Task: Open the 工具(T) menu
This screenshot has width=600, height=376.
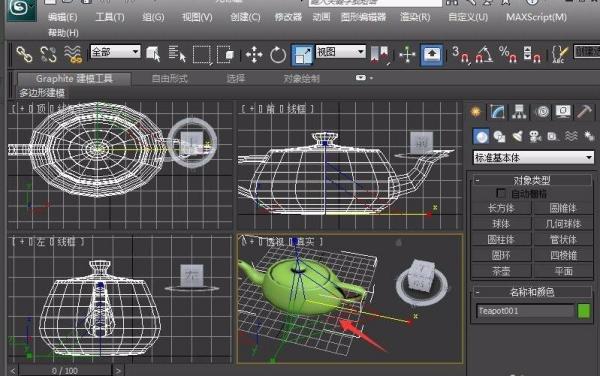Action: click(x=110, y=17)
